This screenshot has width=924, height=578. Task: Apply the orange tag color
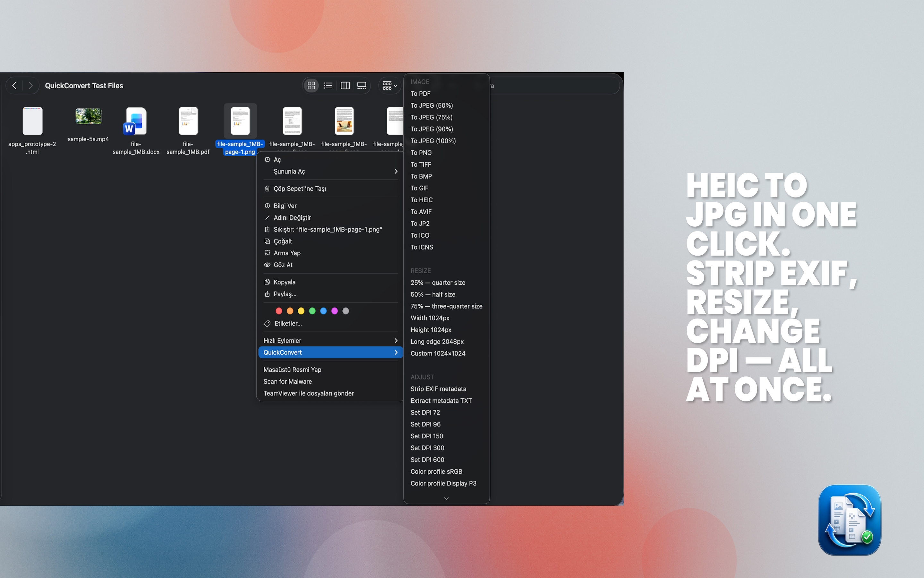pyautogui.click(x=290, y=311)
